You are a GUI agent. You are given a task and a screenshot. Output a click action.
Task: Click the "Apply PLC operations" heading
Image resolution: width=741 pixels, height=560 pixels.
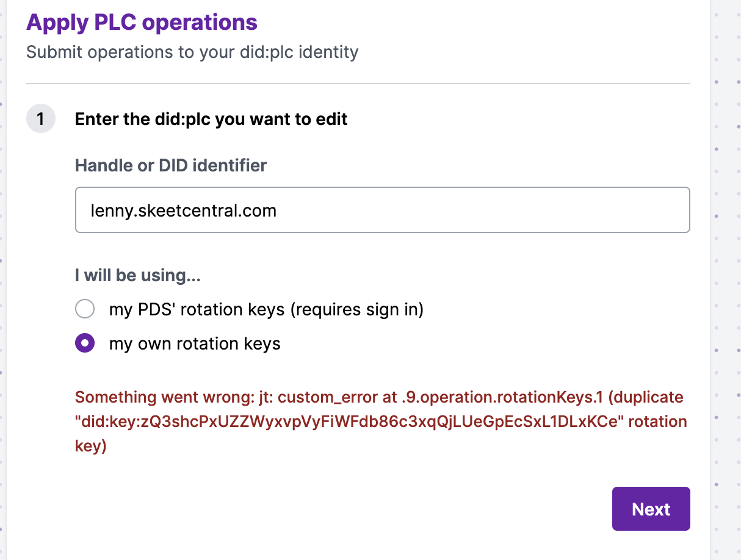click(142, 23)
